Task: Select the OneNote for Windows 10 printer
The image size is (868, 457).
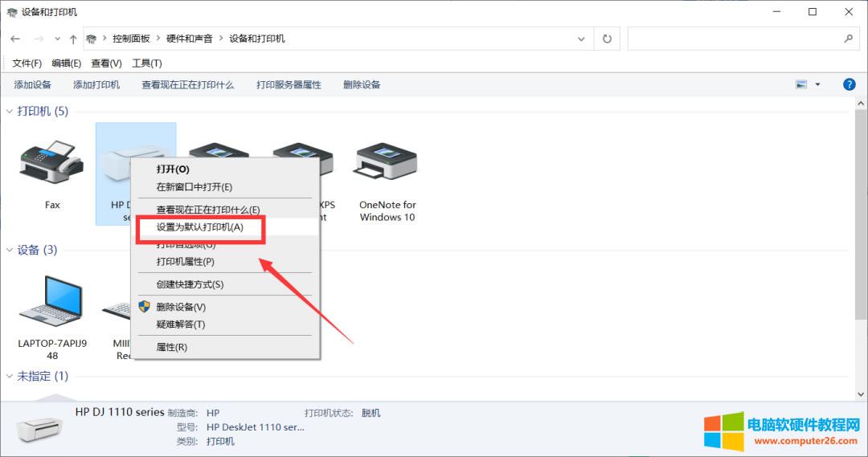Action: point(387,161)
